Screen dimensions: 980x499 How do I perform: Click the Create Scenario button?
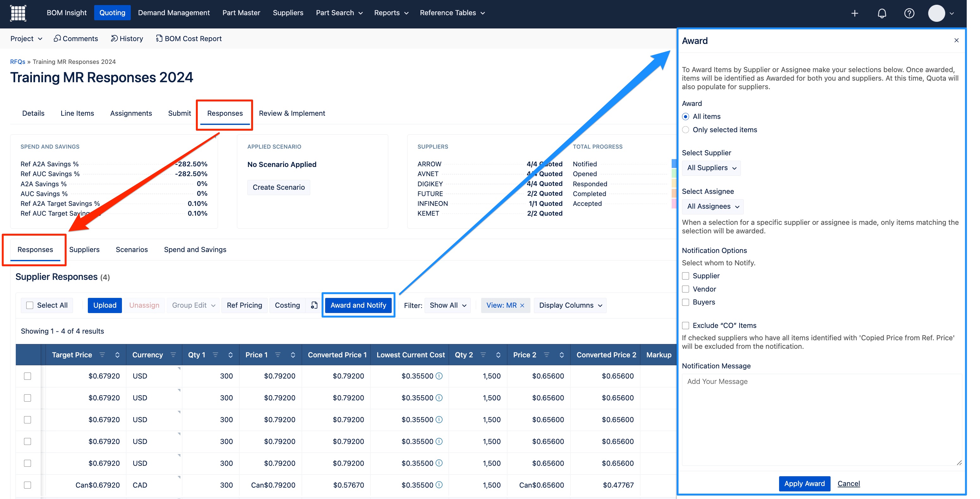coord(278,188)
